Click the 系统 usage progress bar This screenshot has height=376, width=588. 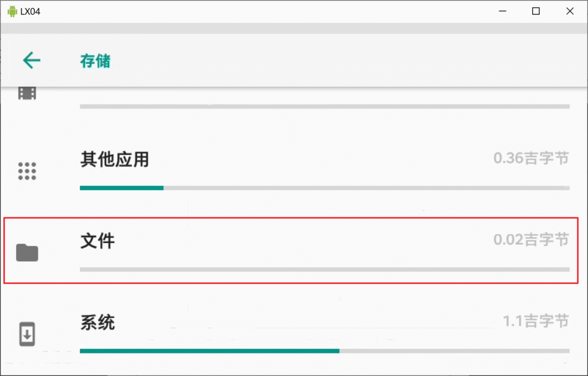[325, 351]
